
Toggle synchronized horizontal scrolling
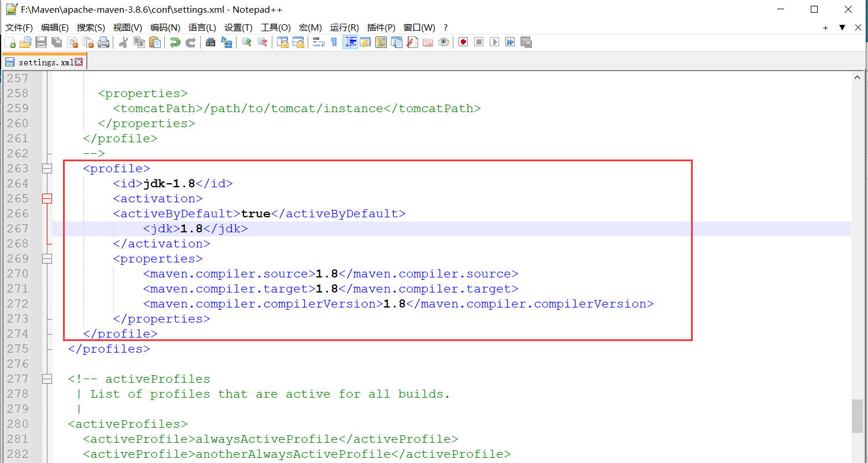[298, 42]
